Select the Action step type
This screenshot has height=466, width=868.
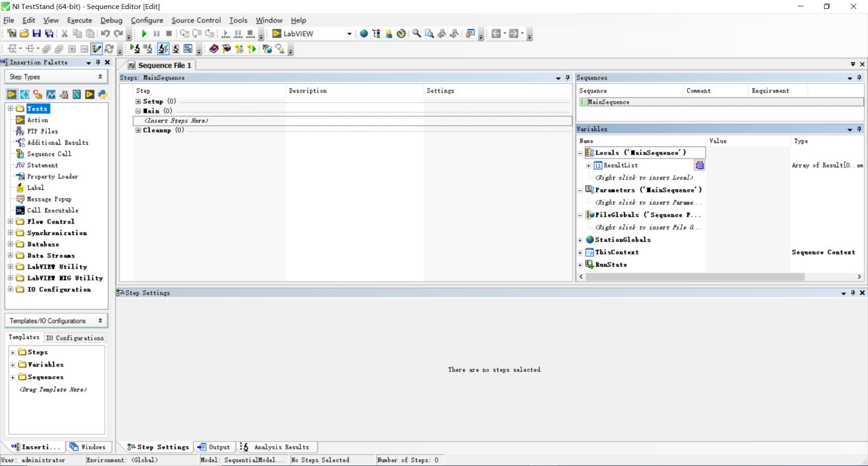pyautogui.click(x=37, y=120)
